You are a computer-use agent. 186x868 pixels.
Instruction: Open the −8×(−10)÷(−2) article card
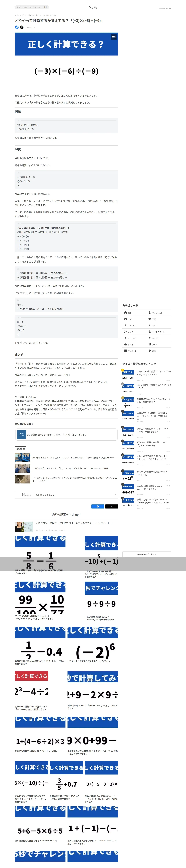click(31, 782)
